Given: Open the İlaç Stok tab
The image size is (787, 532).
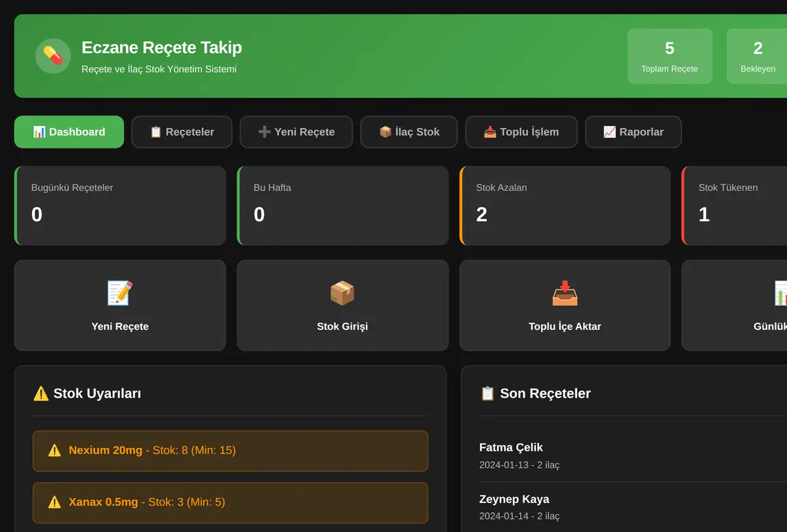Looking at the screenshot, I should pos(409,132).
